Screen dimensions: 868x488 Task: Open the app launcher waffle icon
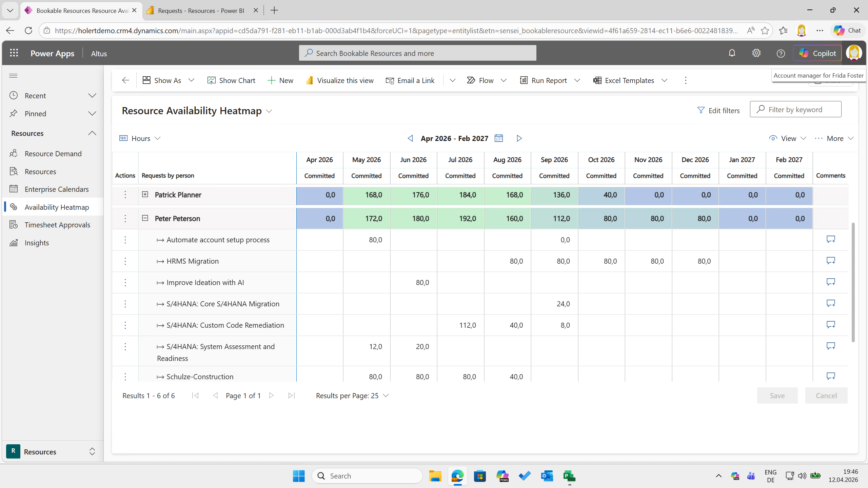[x=14, y=53]
